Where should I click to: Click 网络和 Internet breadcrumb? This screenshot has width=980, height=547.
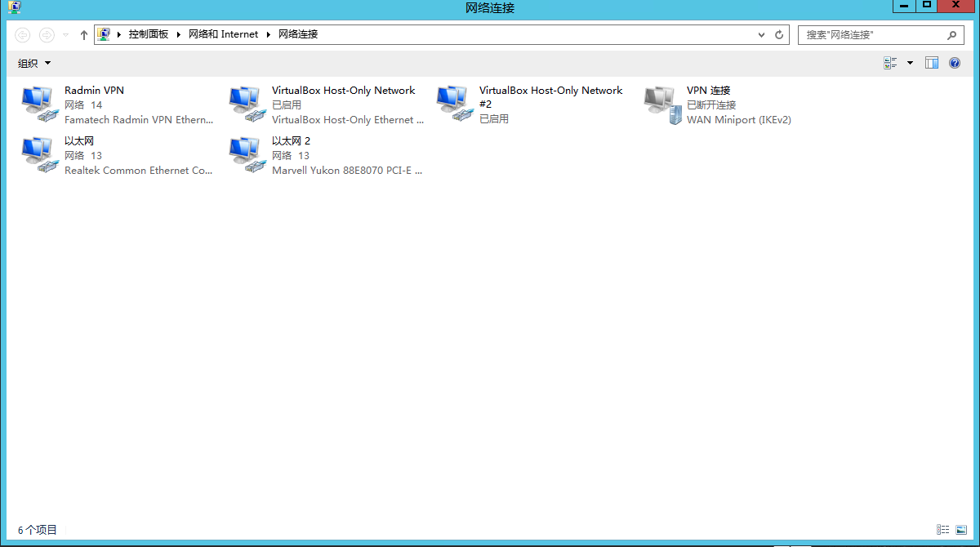(223, 34)
